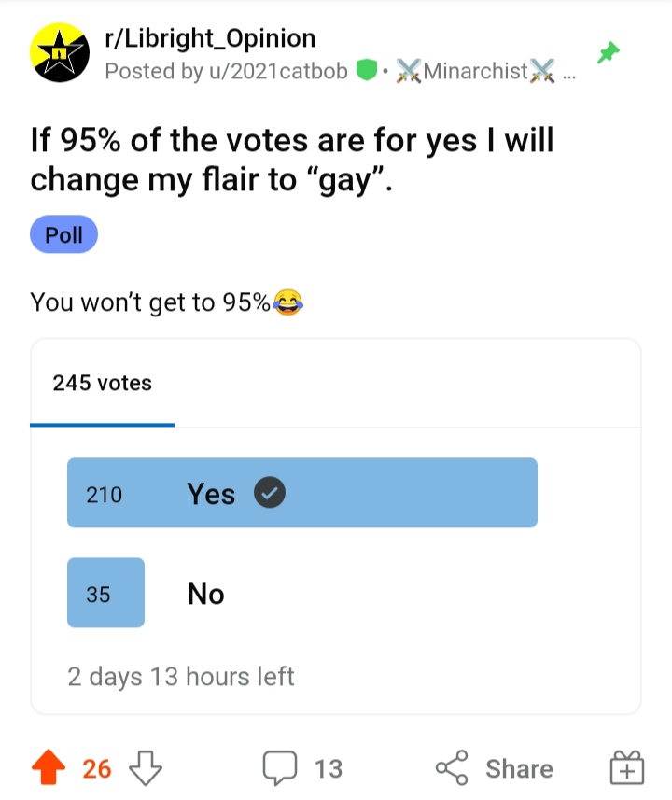Give an award using the gift icon
The width and height of the screenshot is (672, 800).
(x=627, y=768)
